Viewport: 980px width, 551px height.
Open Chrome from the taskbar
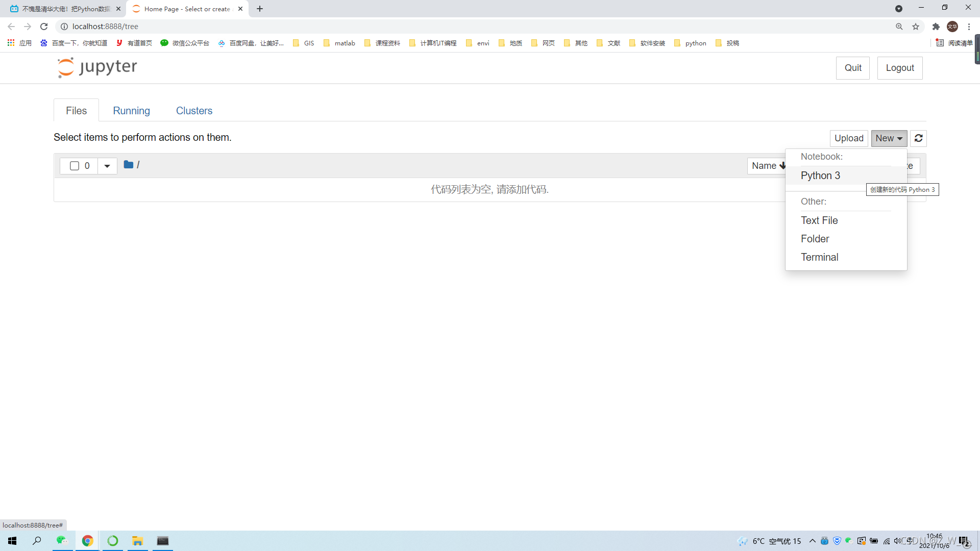pyautogui.click(x=87, y=541)
